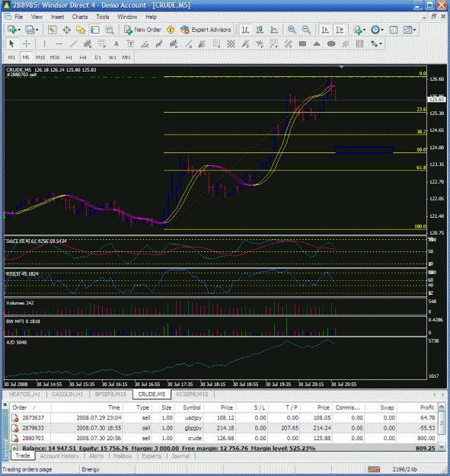Screen dimensions: 450x476
Task: Switch chart to bar chart mode
Action: [x=245, y=30]
